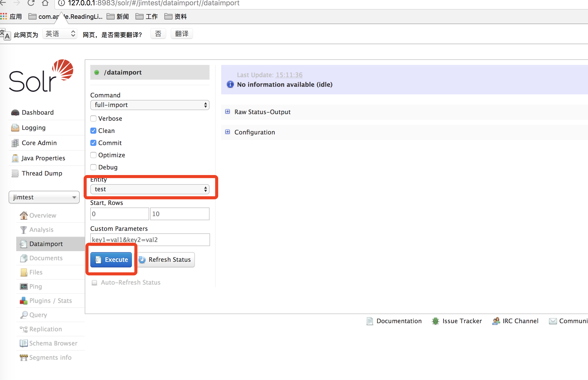Open the 工作 bookmarks folder
The width and height of the screenshot is (588, 380).
(147, 16)
